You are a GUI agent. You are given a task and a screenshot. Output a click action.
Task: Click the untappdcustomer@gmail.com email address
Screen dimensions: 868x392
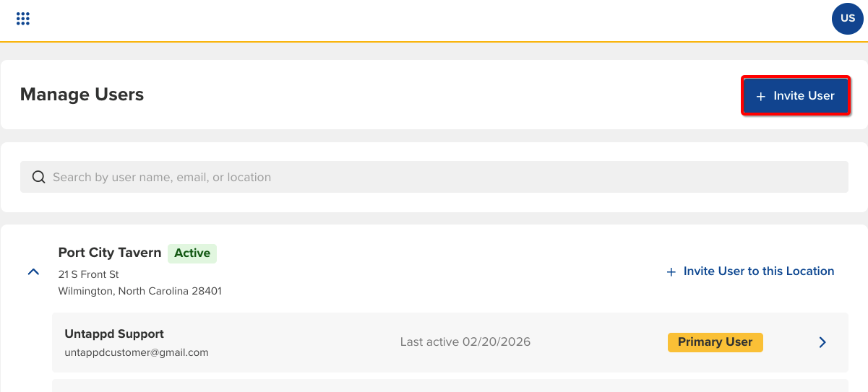[137, 352]
